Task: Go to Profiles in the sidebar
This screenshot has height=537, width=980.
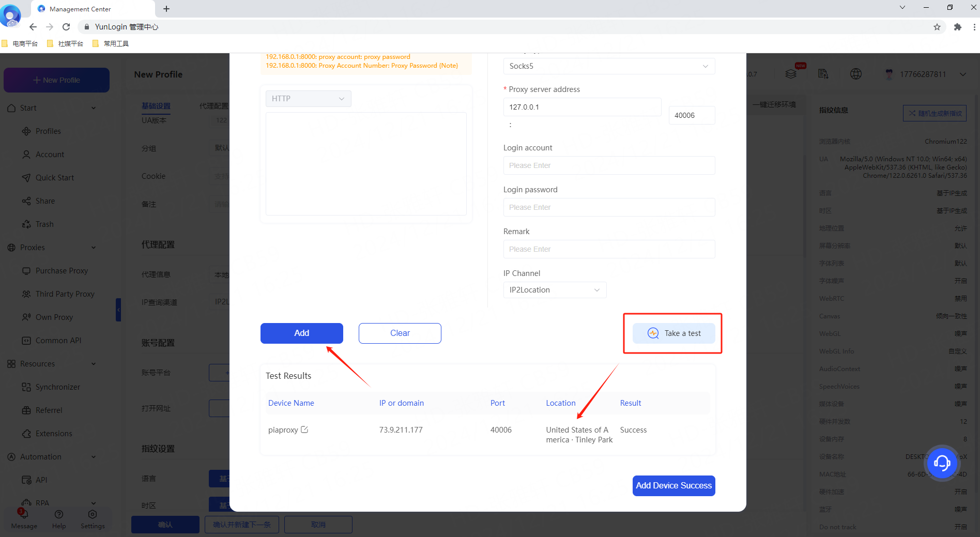Action: [x=48, y=131]
